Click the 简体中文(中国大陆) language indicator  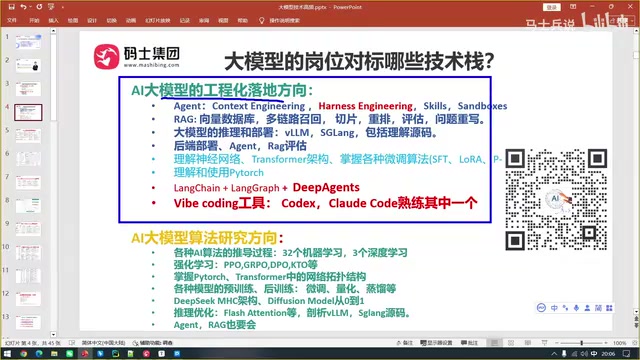[x=103, y=343]
